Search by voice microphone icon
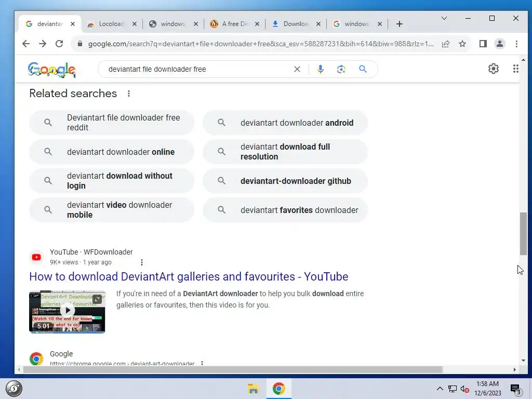Screen dimensions: 532x399 pos(320,69)
